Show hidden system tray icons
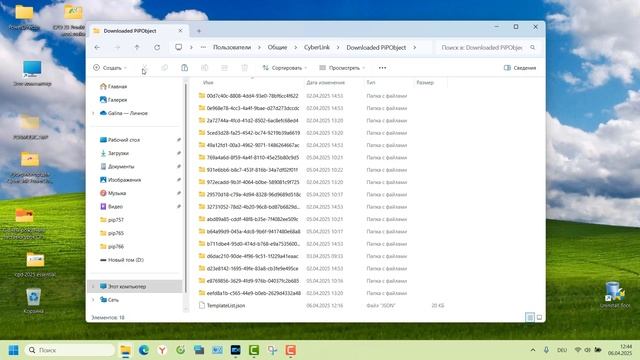 pos(533,350)
